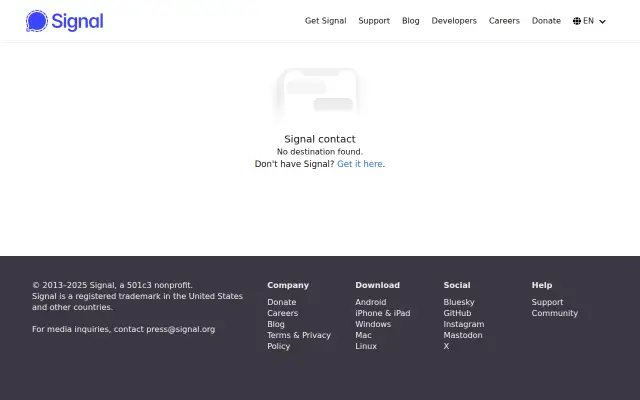640x400 pixels.
Task: Click the 'Signal contact' heading text
Action: 320,139
